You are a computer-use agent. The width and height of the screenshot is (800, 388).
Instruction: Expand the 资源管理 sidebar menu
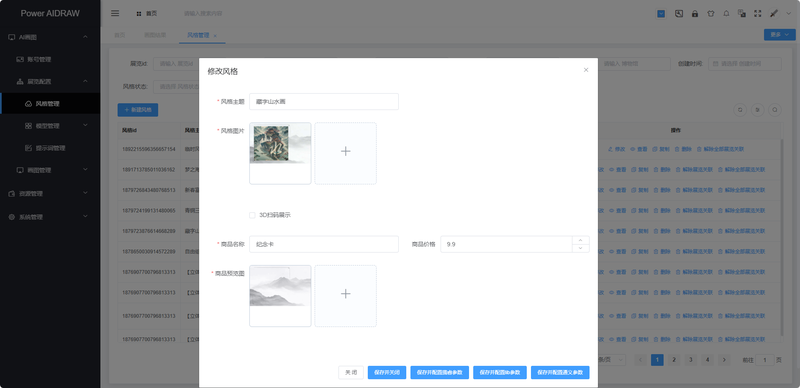[x=50, y=193]
